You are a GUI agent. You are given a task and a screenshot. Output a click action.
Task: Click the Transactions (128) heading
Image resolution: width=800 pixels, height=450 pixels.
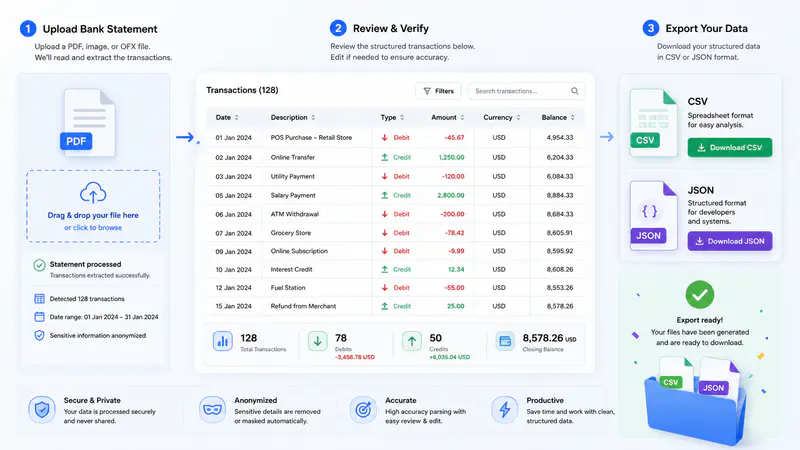[x=242, y=90]
